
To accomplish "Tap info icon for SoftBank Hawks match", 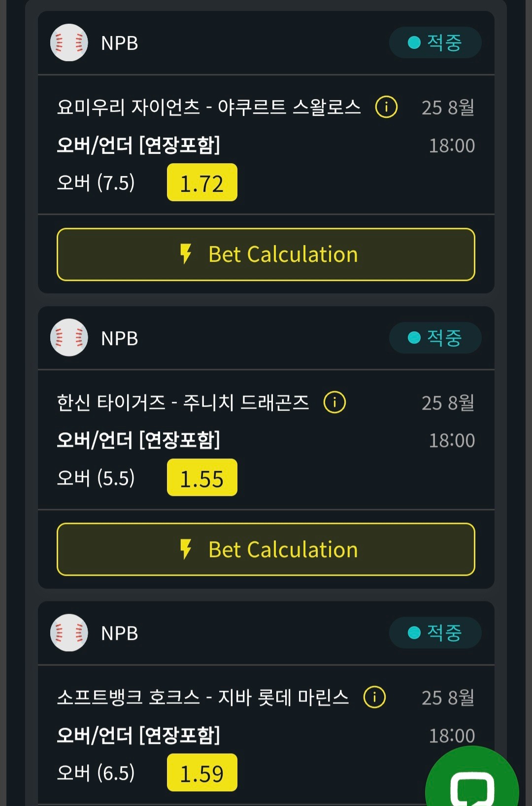I will click(x=374, y=697).
